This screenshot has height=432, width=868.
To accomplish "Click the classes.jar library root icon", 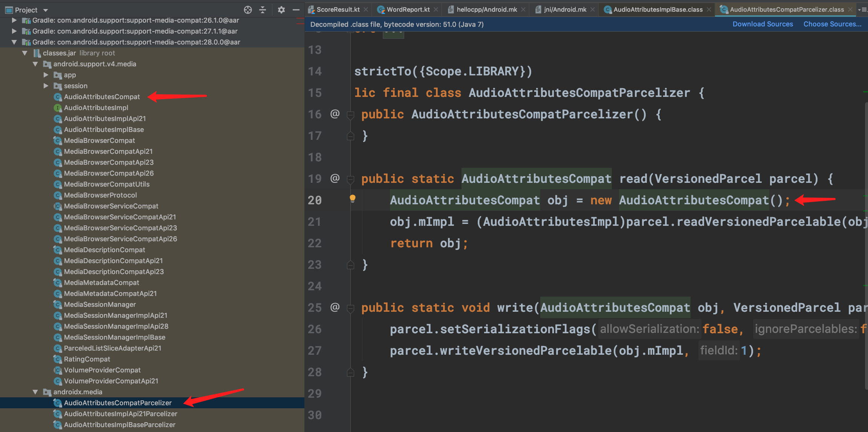I will 37,53.
